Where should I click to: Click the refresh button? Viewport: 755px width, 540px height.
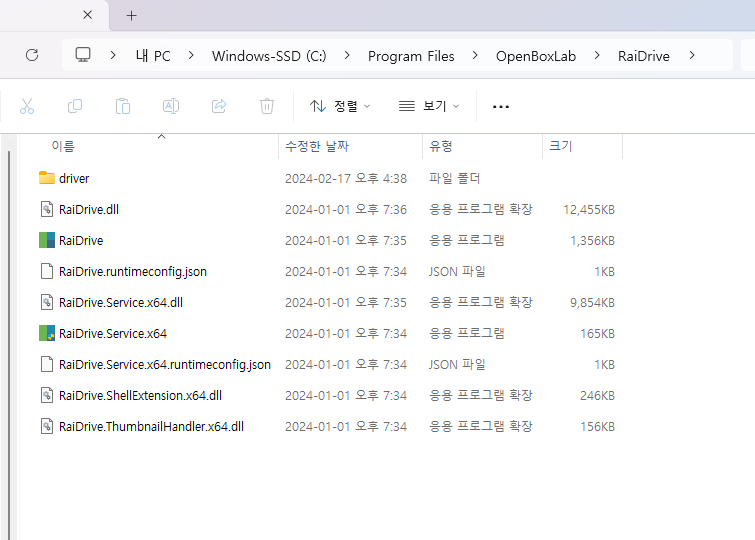[x=32, y=55]
